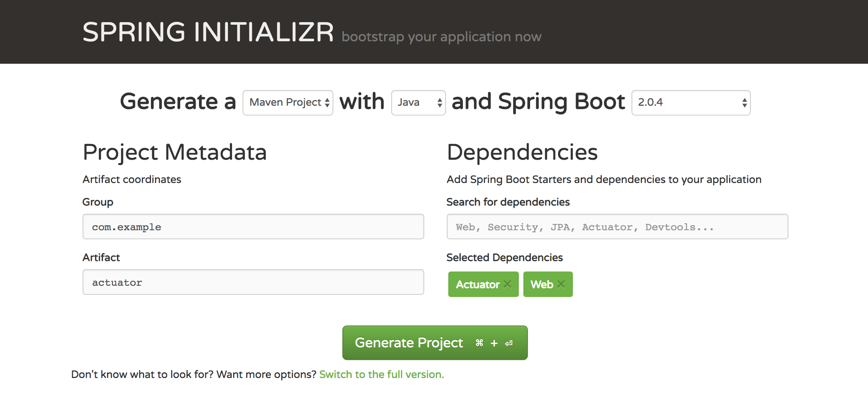Click the Dependencies section heading

click(x=522, y=152)
